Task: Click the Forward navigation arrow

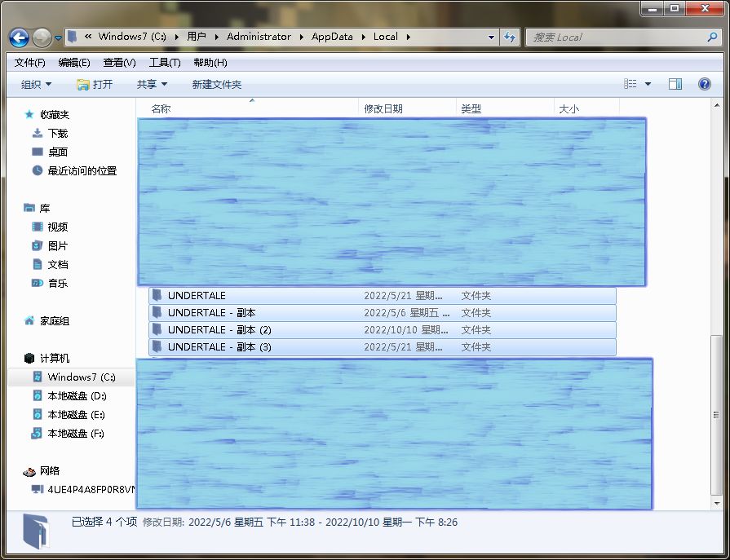Action: [x=42, y=37]
